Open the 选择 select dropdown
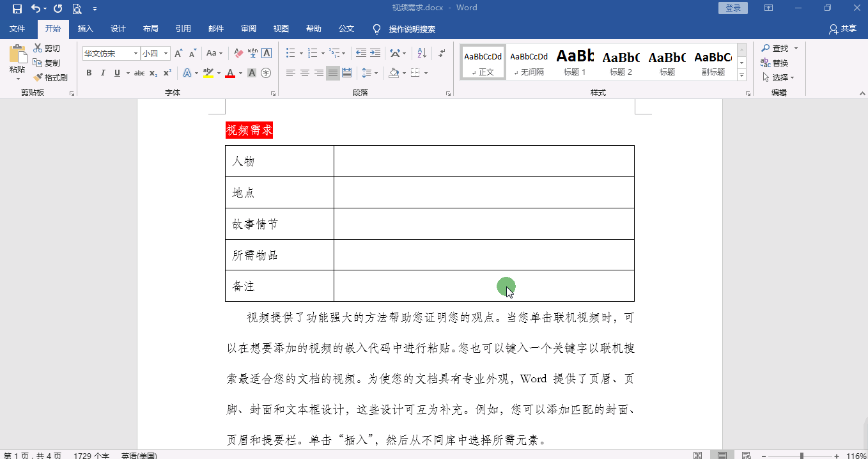Image resolution: width=868 pixels, height=459 pixels. [x=778, y=77]
